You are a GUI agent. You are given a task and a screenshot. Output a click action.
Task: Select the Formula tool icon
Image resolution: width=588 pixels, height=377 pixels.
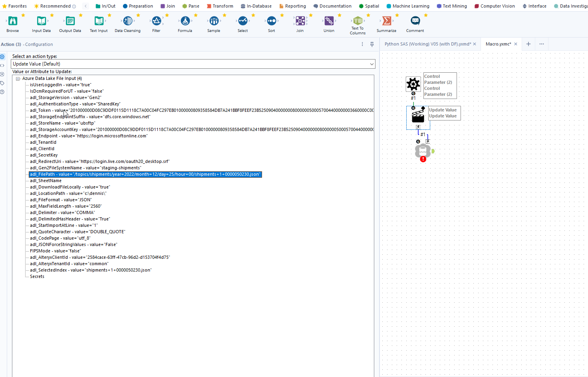coord(185,21)
